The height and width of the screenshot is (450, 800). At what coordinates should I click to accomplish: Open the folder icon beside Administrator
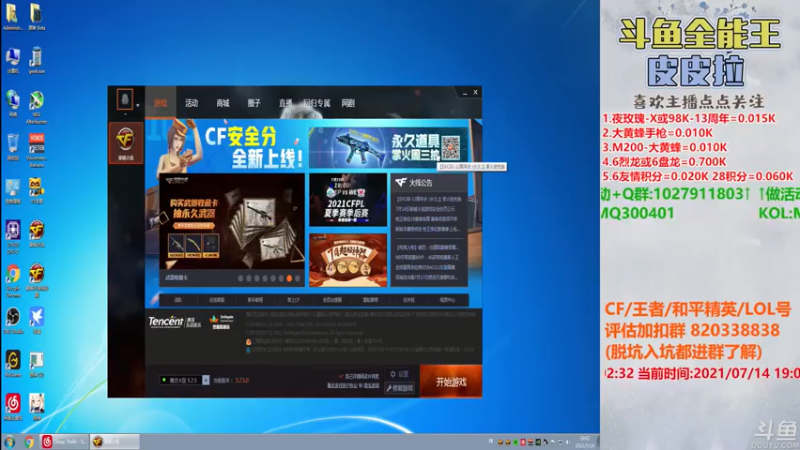coord(36,17)
